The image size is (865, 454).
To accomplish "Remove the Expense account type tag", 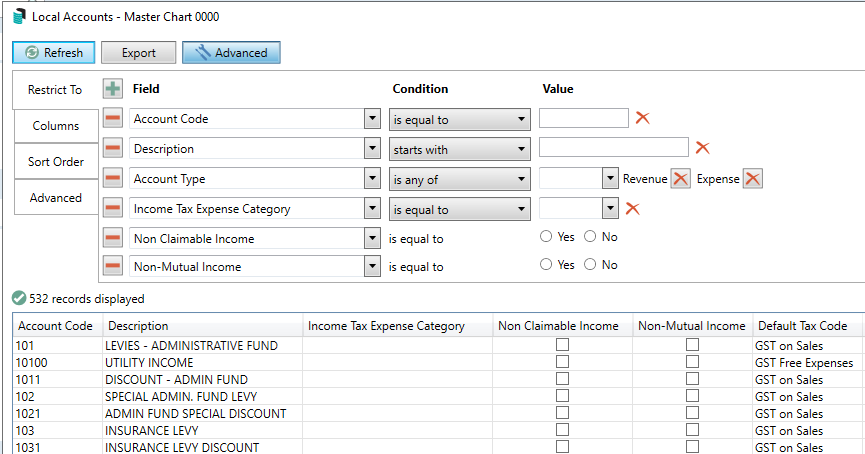I will (x=753, y=179).
